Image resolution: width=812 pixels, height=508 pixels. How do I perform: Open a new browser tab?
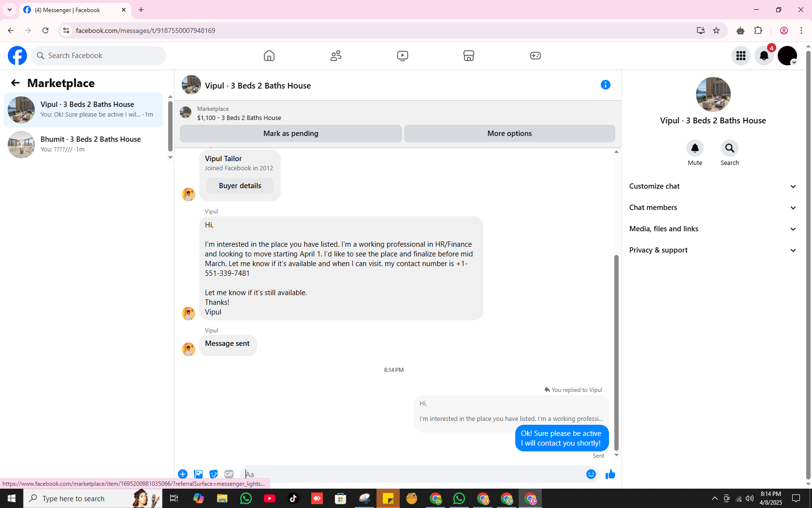coord(141,10)
